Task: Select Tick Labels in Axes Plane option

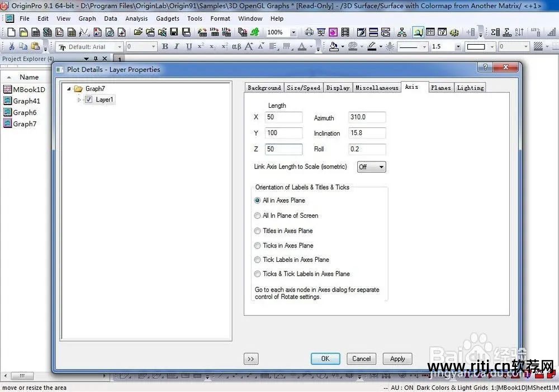Action: 257,260
